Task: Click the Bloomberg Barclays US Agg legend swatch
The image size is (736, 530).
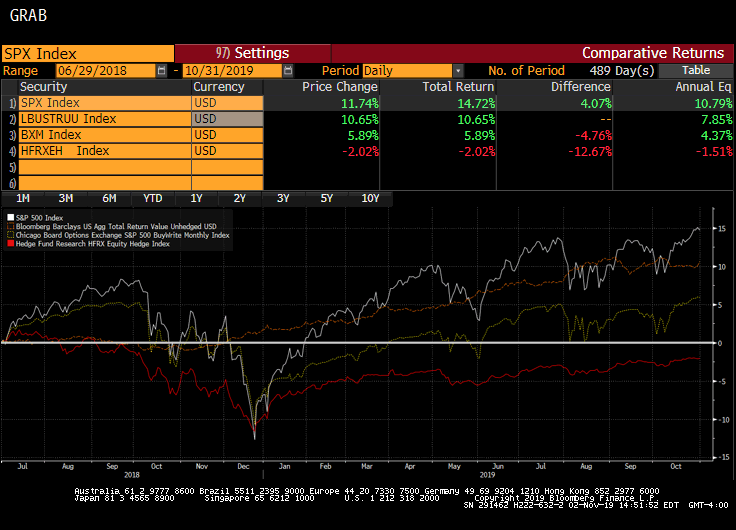Action: [x=11, y=226]
